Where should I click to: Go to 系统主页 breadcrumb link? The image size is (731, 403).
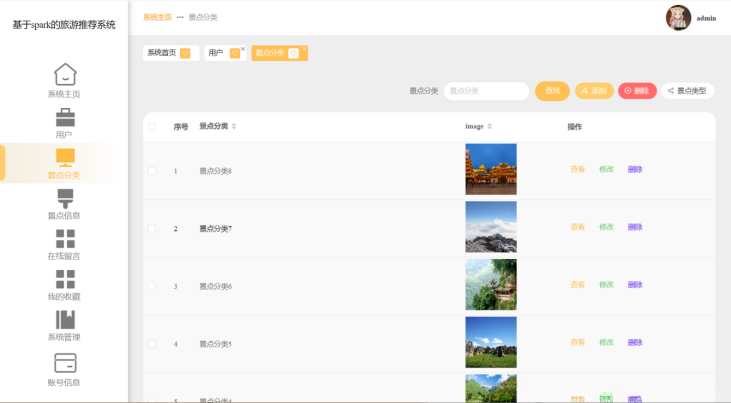157,17
